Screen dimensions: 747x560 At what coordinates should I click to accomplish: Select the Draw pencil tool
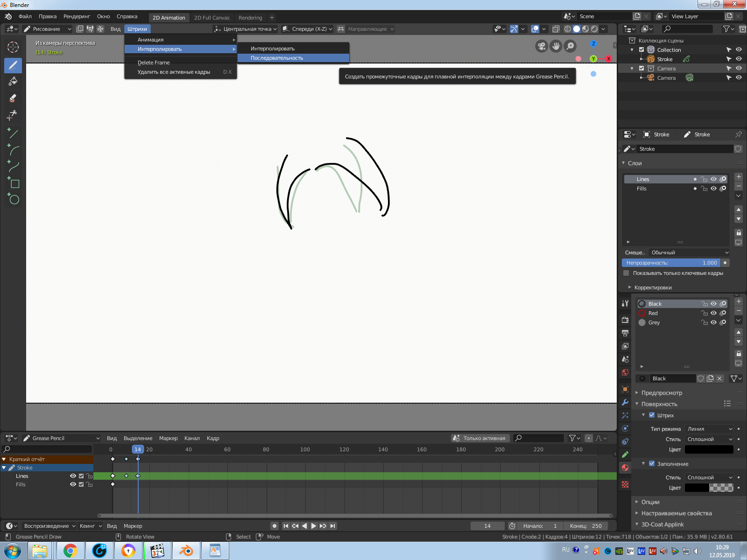click(13, 65)
